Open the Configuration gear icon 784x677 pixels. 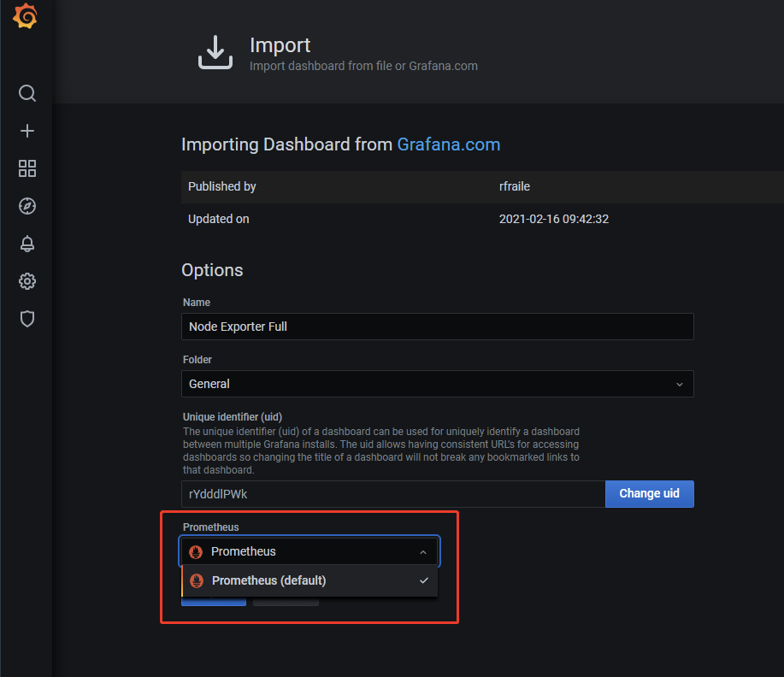click(x=27, y=281)
